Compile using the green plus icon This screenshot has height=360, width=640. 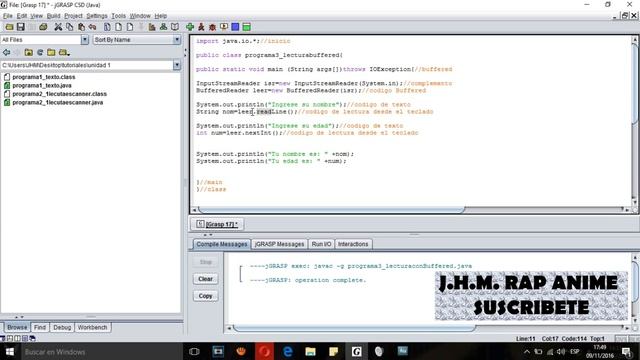click(190, 27)
